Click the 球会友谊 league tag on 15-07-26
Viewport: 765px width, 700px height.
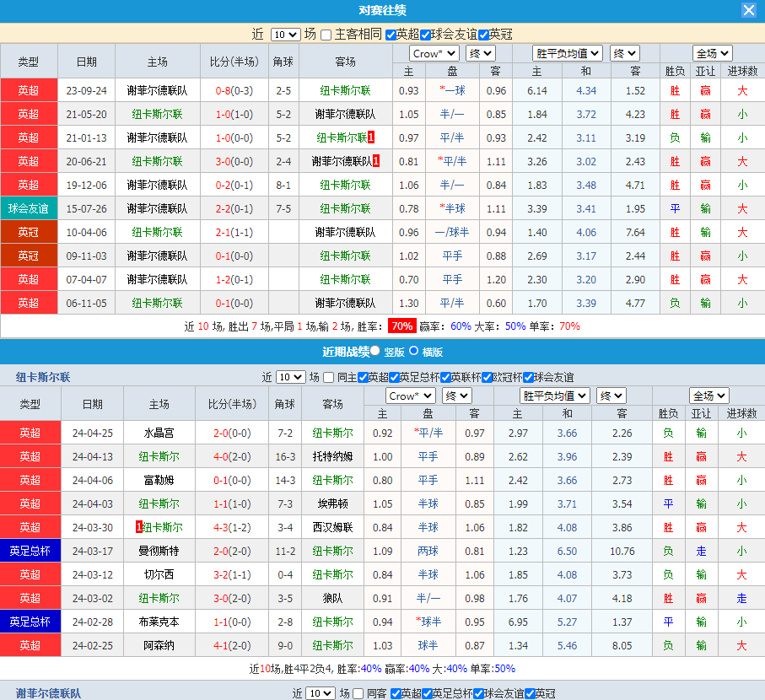point(29,209)
